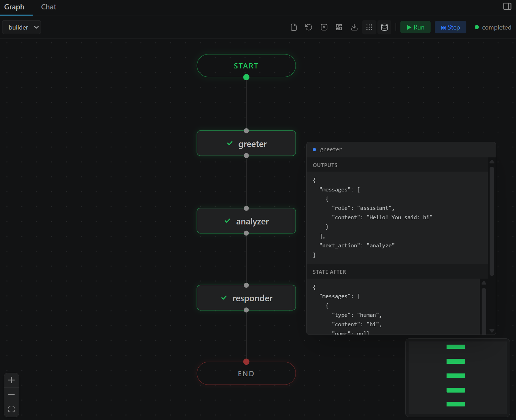Fit the graph to view
Viewport: 516px width, 420px height.
click(x=11, y=409)
